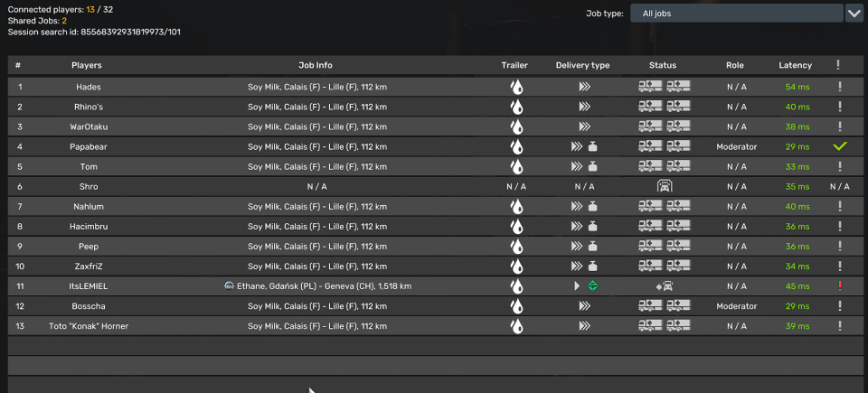Viewport: 868px width, 393px height.
Task: Click the delivery type icons in ItsLEMIEL's row
Action: (x=583, y=286)
